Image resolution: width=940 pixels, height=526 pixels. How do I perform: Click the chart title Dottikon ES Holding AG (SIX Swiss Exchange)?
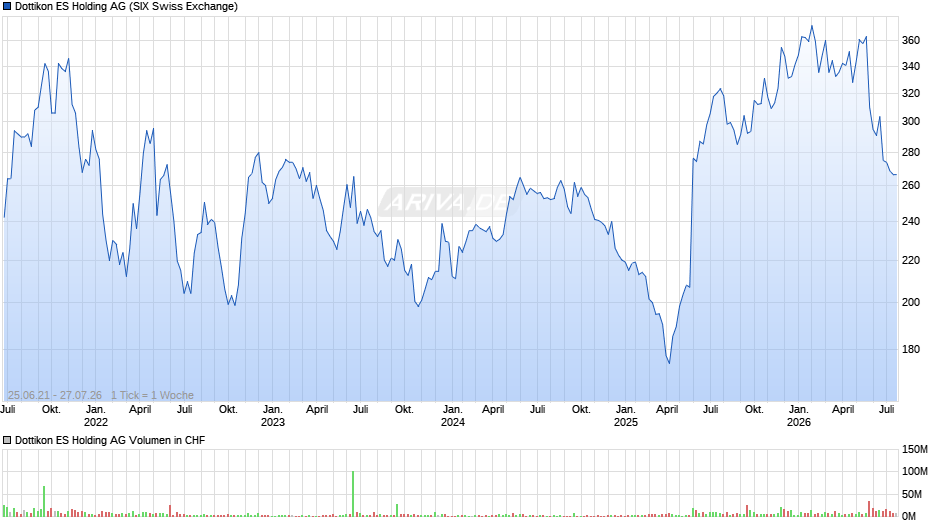coord(126,7)
